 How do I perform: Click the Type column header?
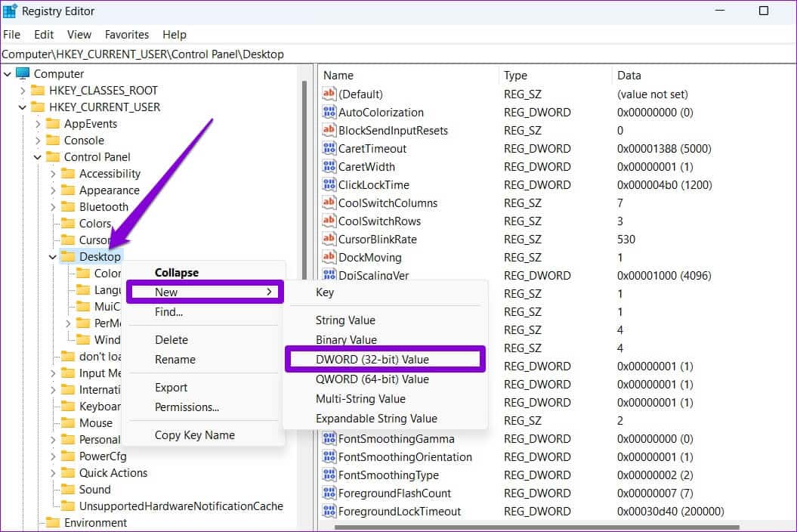(x=555, y=76)
